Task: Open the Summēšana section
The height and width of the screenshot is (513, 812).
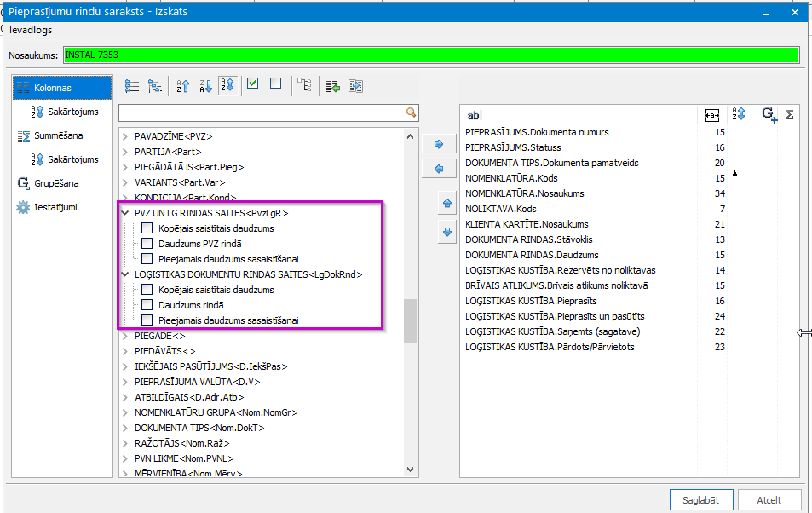Action: tap(50, 135)
